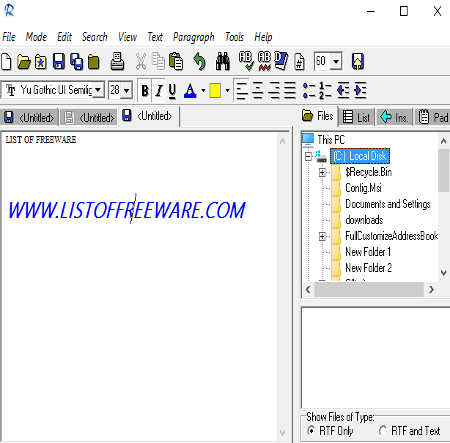This screenshot has width=450, height=443.
Task: Select the RTF Only radio button
Action: [311, 430]
